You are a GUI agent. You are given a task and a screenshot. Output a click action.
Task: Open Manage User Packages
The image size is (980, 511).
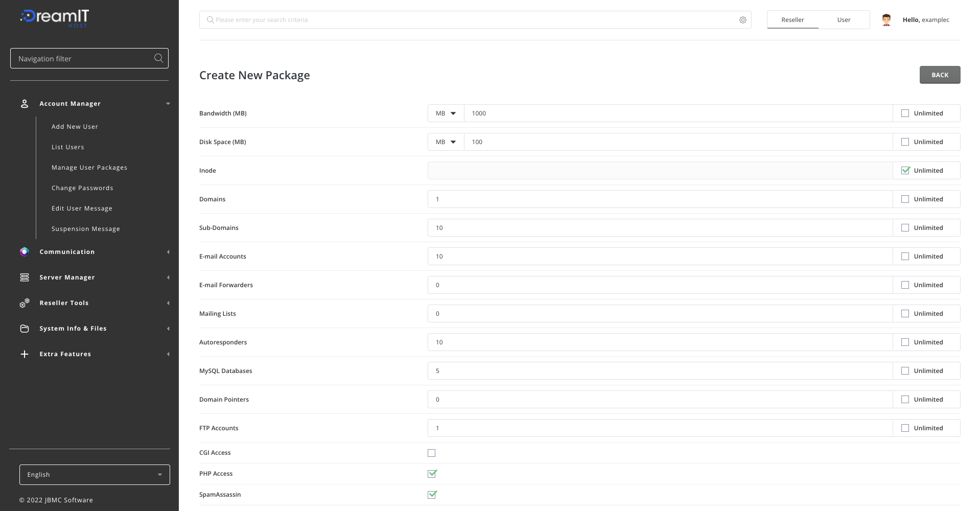point(89,167)
